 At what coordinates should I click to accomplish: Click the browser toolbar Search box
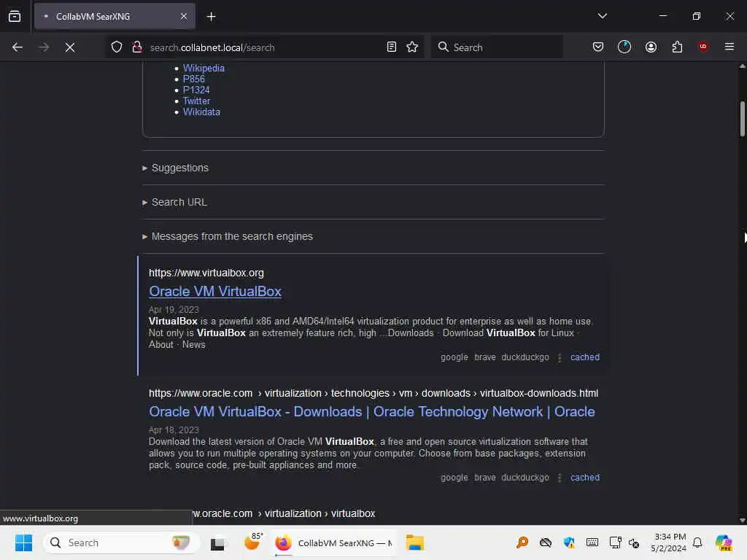click(496, 47)
